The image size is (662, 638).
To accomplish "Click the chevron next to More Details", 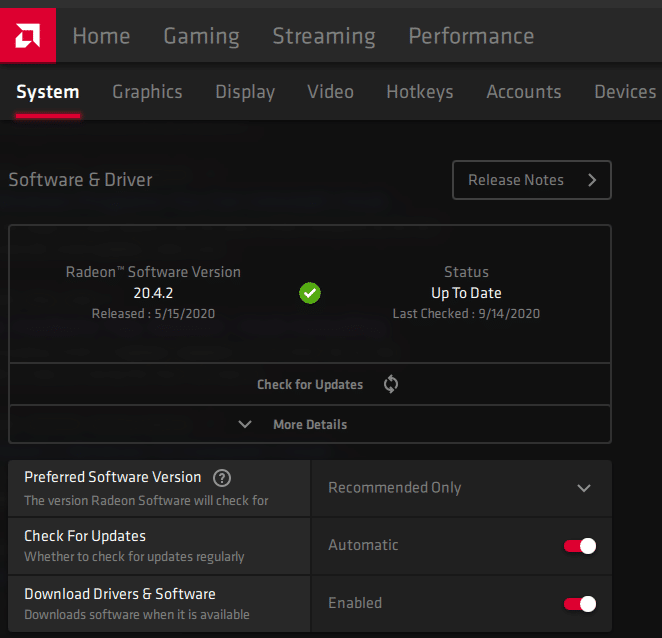I will click(245, 424).
